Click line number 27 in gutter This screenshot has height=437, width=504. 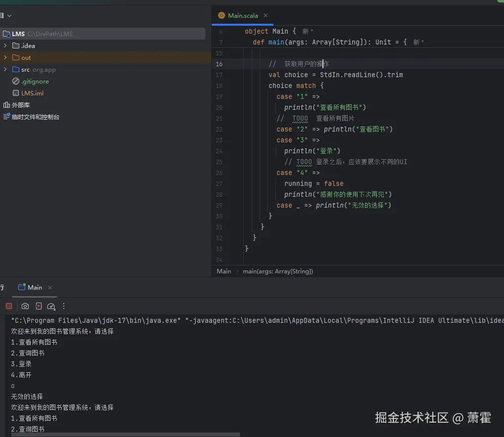[x=219, y=183]
